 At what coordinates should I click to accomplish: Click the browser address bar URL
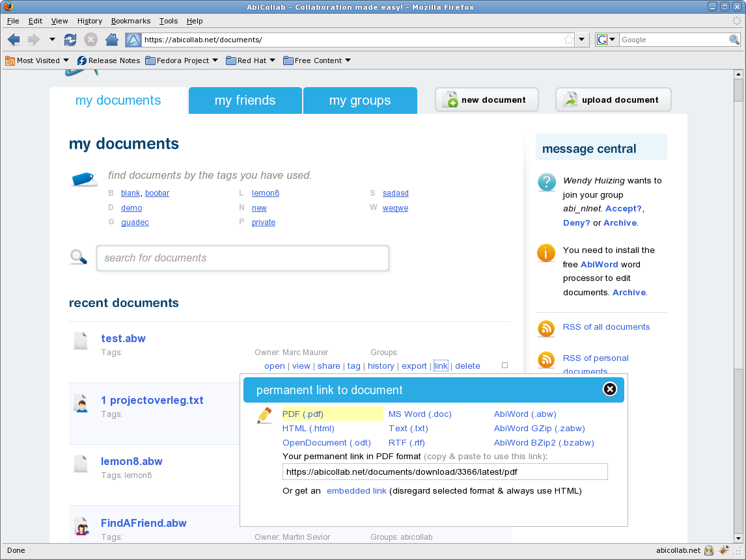coord(352,40)
